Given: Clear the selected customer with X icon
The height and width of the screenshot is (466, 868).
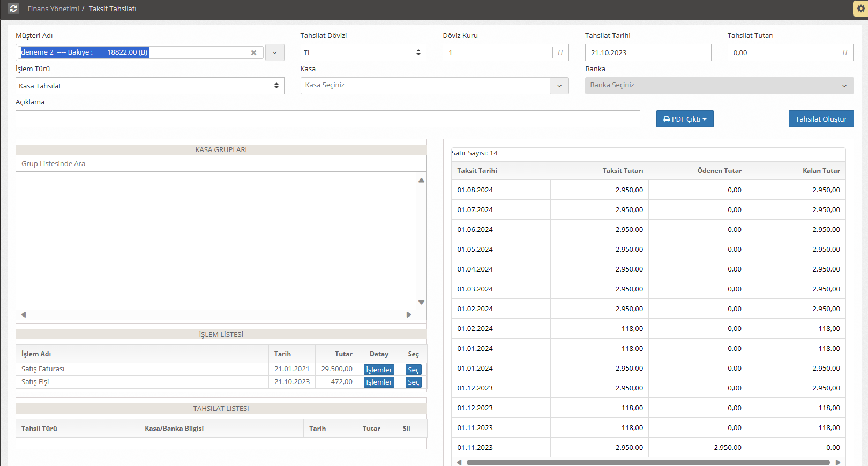Looking at the screenshot, I should coord(253,52).
